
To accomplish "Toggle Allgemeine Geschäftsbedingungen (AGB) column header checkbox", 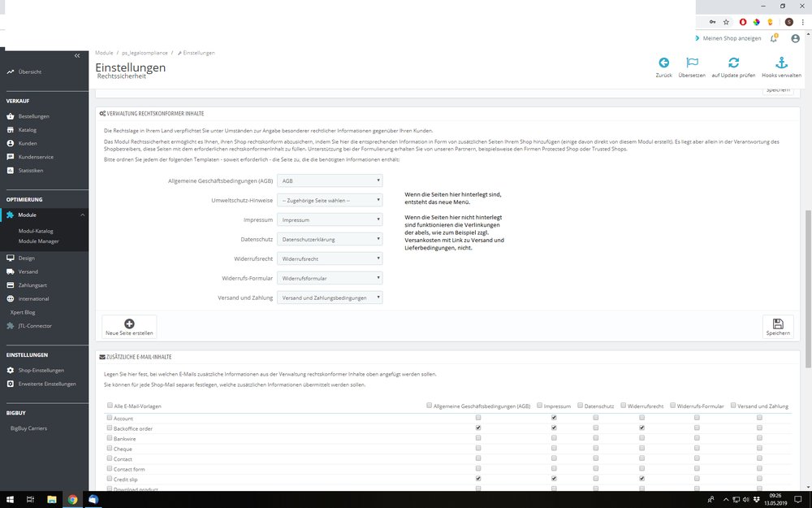I will click(430, 406).
